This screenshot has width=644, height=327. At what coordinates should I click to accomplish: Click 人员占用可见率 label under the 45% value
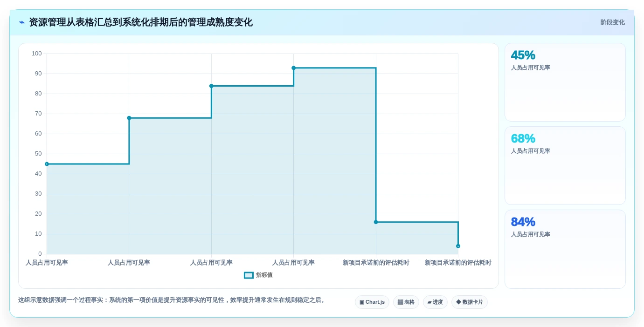(x=531, y=68)
